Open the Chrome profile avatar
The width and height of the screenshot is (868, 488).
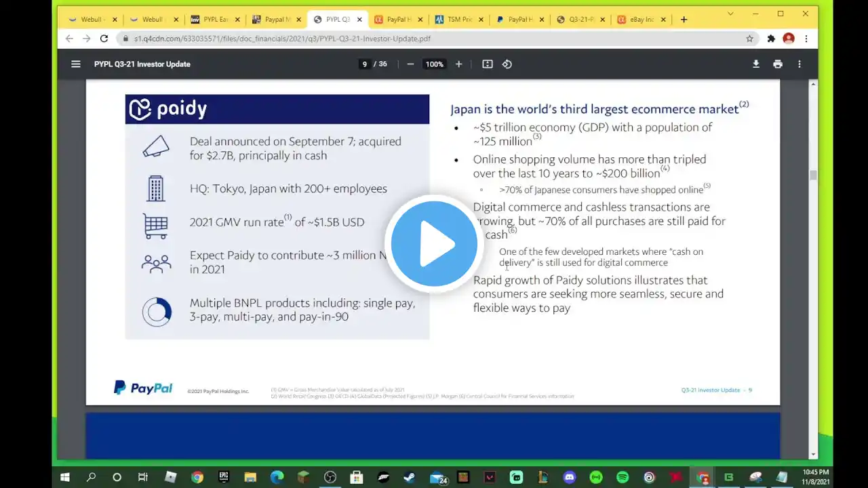[x=789, y=39]
